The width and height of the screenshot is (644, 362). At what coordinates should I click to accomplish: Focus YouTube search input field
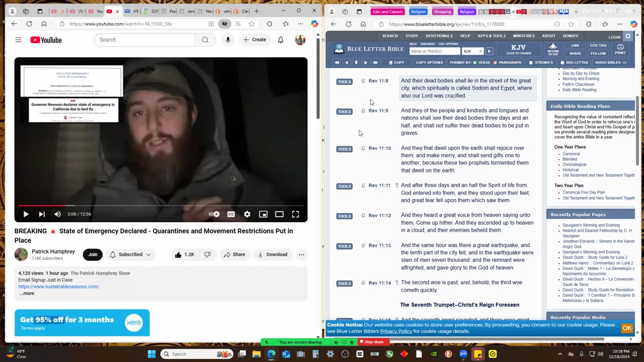tap(144, 40)
